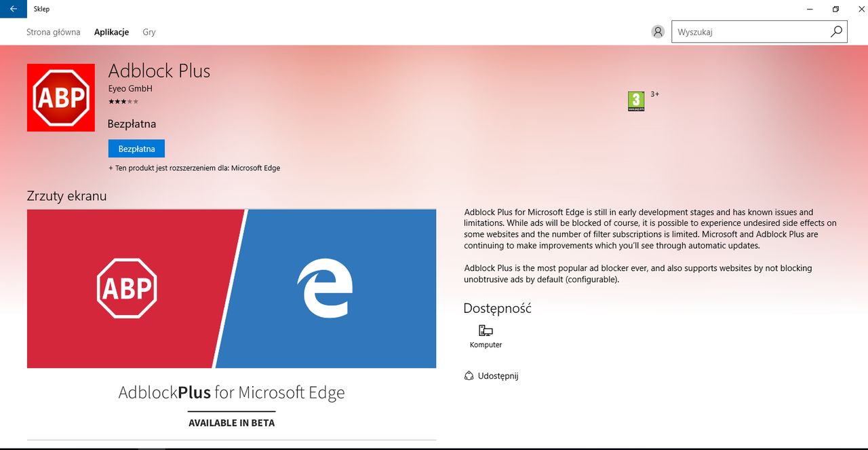Click the Eyeo GmbH publisher link
Viewport: 868px width, 450px height.
130,89
